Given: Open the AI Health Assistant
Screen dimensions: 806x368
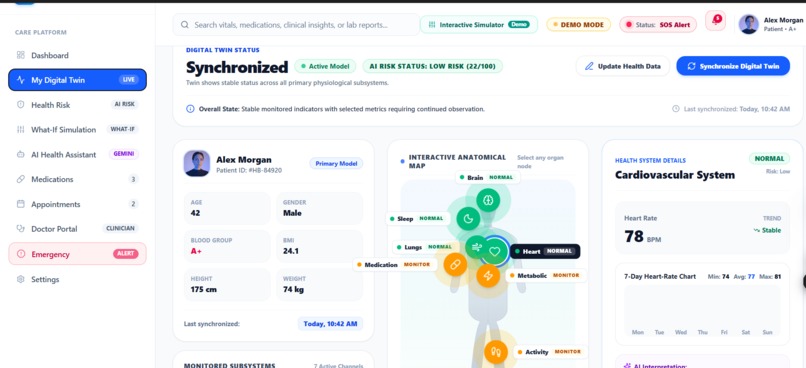Looking at the screenshot, I should [x=77, y=154].
